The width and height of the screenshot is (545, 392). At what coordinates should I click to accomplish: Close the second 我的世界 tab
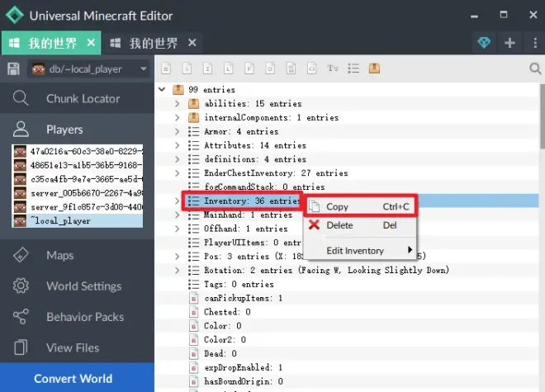192,43
